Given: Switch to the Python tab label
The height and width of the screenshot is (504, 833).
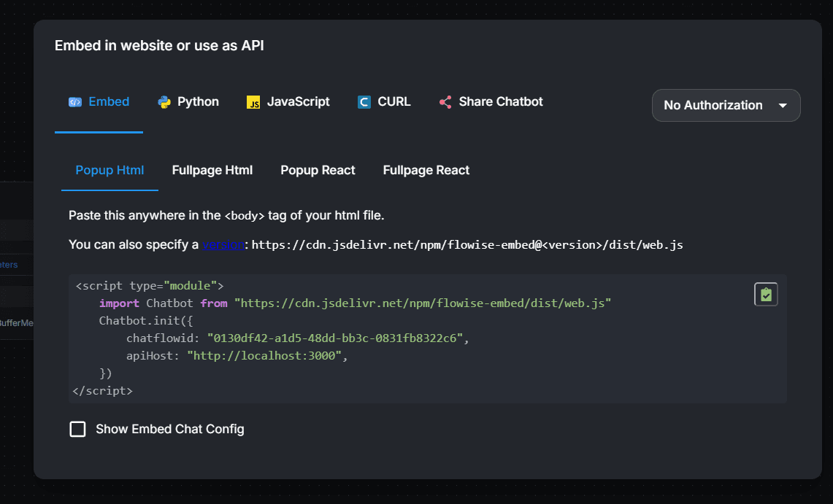Looking at the screenshot, I should click(198, 101).
